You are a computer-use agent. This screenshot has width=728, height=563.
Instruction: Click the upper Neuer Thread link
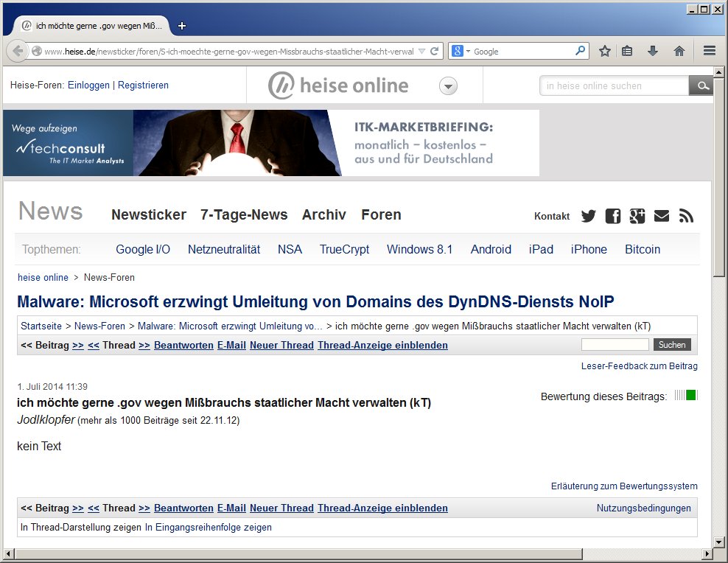[281, 346]
